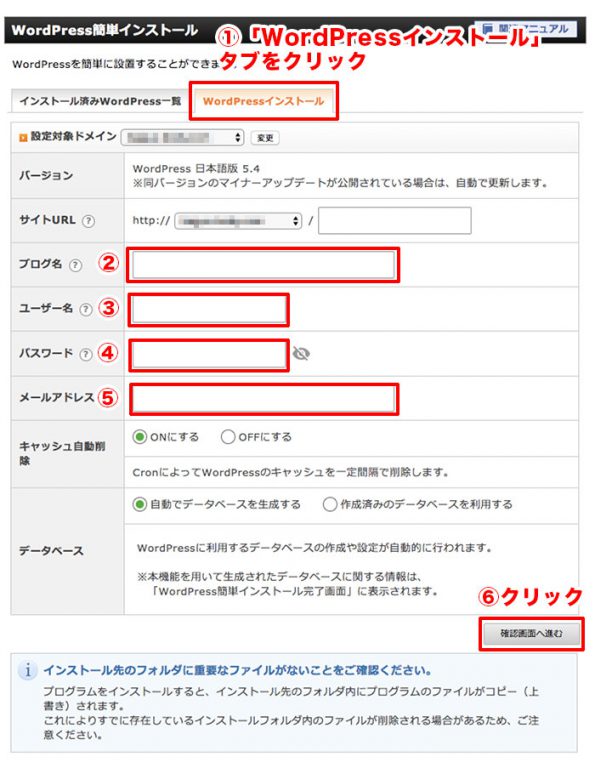The height and width of the screenshot is (768, 595).
Task: Click the Cronによって cache description text
Action: (x=291, y=473)
